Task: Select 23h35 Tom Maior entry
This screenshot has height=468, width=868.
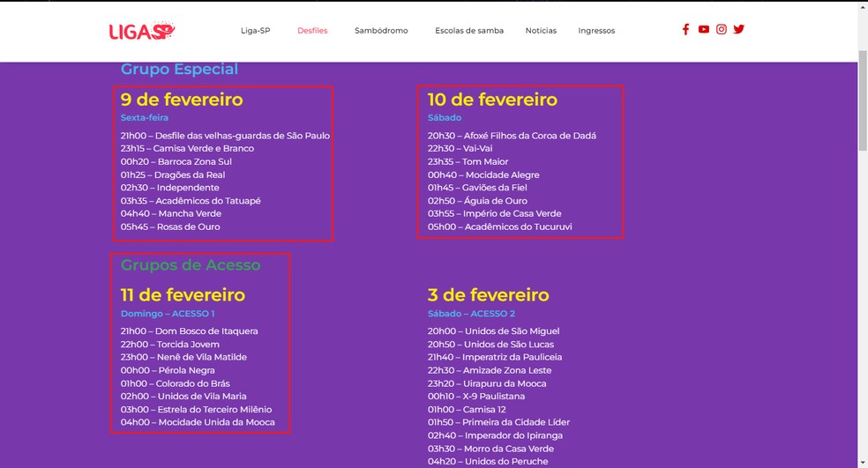Action: click(x=468, y=161)
